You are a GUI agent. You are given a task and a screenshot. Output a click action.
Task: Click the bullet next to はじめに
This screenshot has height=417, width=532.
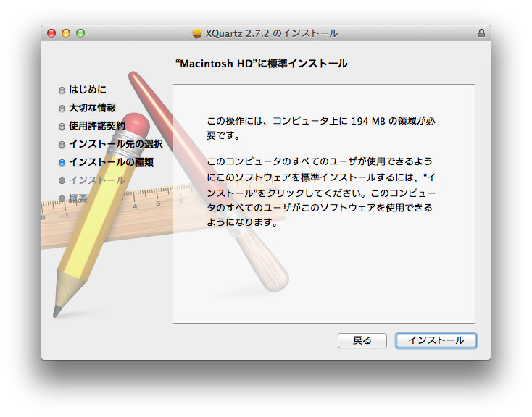[x=62, y=90]
